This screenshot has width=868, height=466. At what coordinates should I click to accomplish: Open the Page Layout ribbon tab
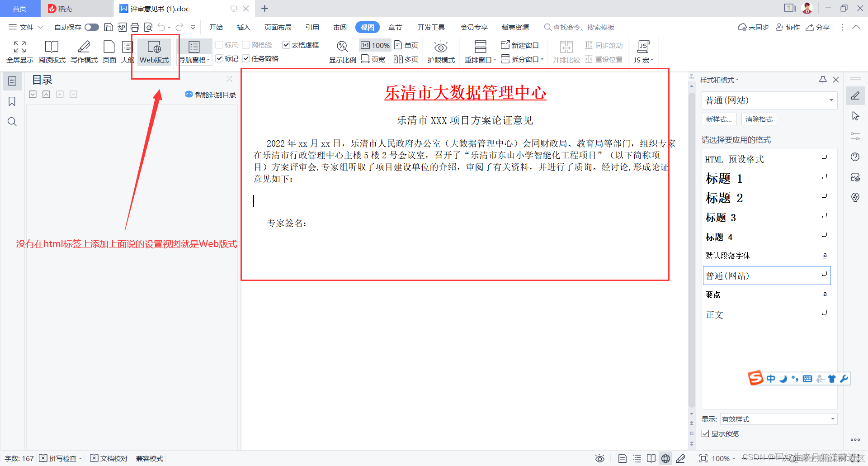tap(278, 27)
